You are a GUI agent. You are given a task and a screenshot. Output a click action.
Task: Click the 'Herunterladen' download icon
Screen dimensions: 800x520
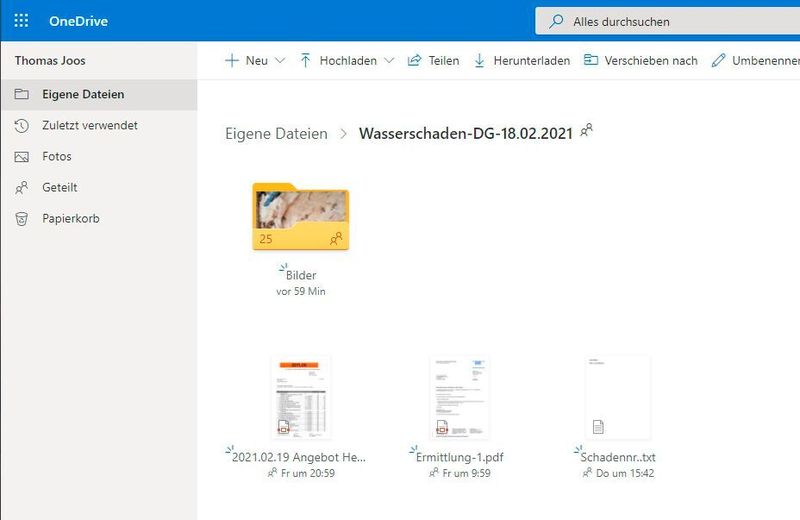480,60
